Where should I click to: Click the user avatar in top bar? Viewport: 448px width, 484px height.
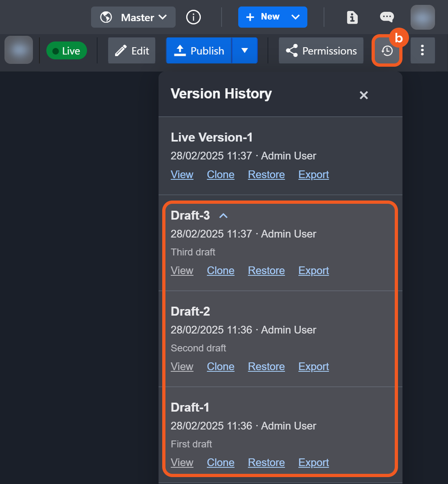click(x=422, y=17)
